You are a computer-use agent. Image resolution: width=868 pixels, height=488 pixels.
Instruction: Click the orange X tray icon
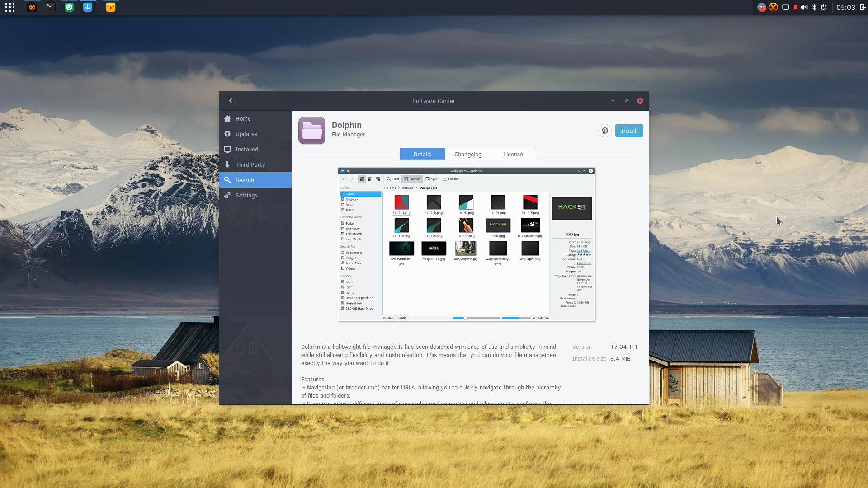[774, 7]
